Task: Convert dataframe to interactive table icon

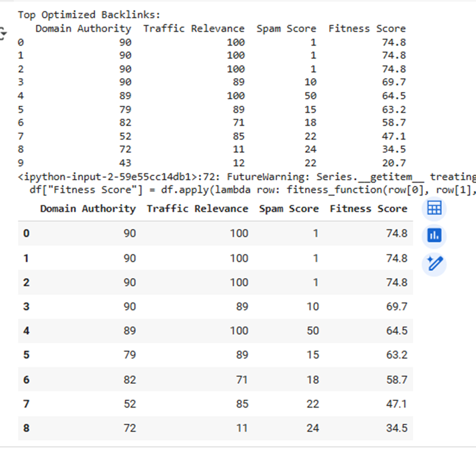Action: (434, 209)
